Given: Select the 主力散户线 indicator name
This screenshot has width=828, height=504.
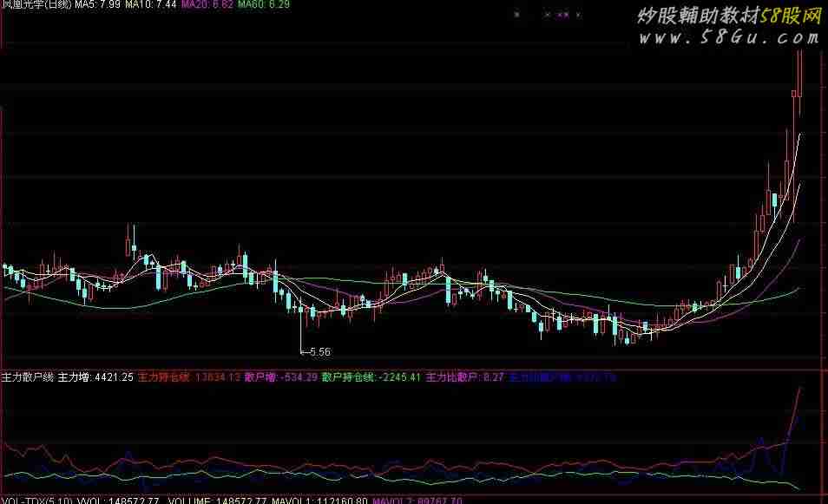Looking at the screenshot, I should (28, 378).
